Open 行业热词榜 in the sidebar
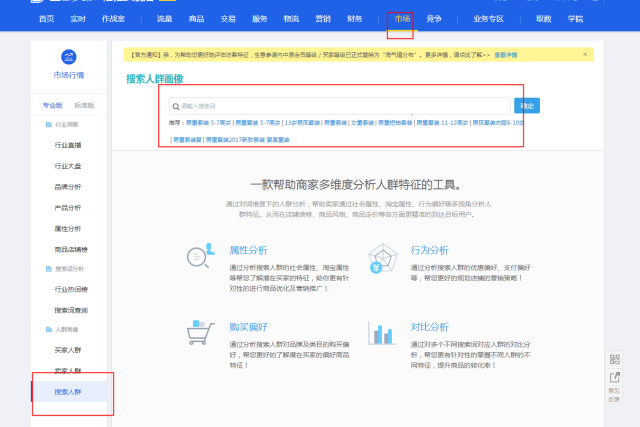Image resolution: width=640 pixels, height=427 pixels. 71,289
